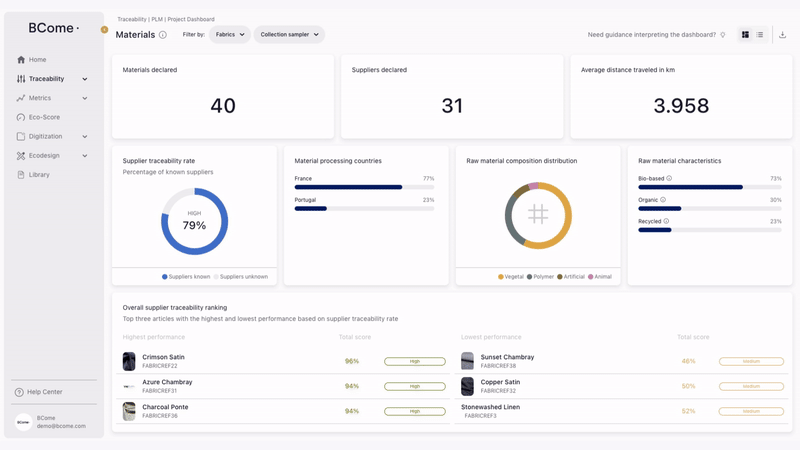This screenshot has width=800, height=450.
Task: Click the Bio-based info icon
Action: (669, 179)
